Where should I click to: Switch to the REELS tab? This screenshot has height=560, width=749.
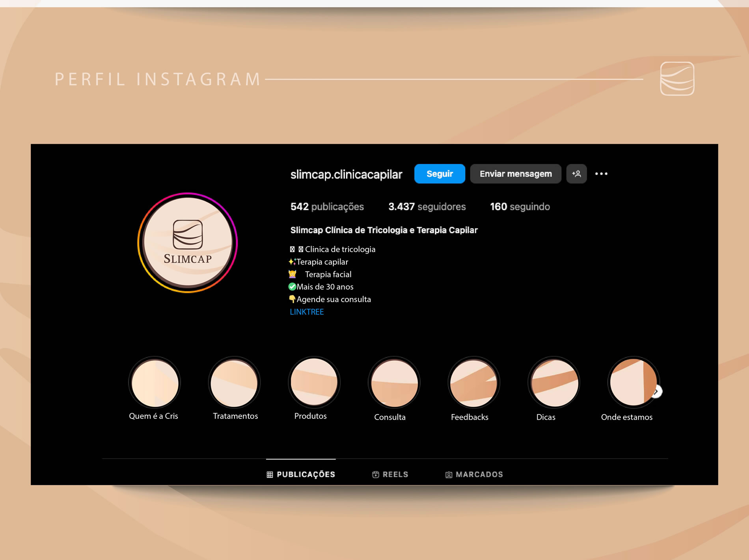390,474
